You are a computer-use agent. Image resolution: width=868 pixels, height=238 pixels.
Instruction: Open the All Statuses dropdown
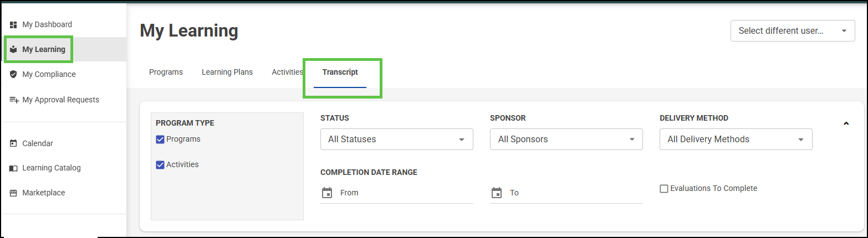tap(396, 139)
